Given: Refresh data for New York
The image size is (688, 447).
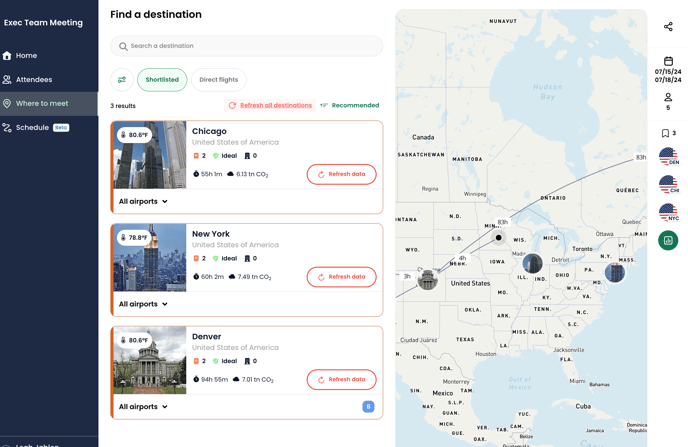Looking at the screenshot, I should click(341, 277).
